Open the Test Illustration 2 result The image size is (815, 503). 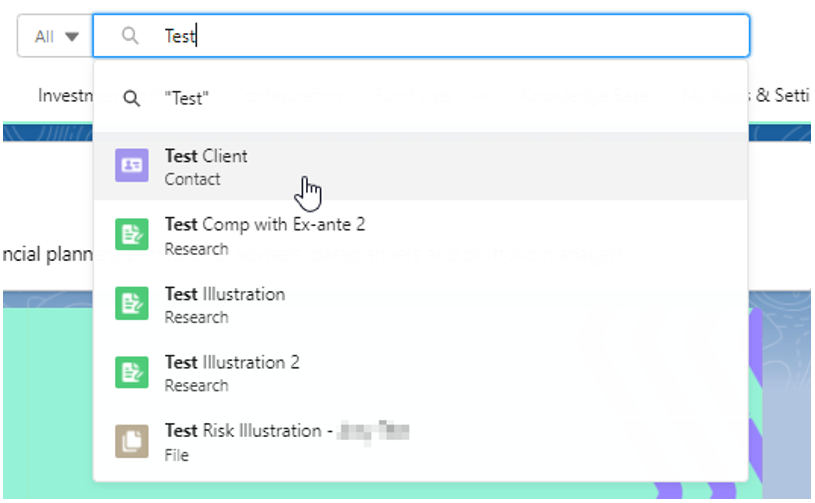232,362
